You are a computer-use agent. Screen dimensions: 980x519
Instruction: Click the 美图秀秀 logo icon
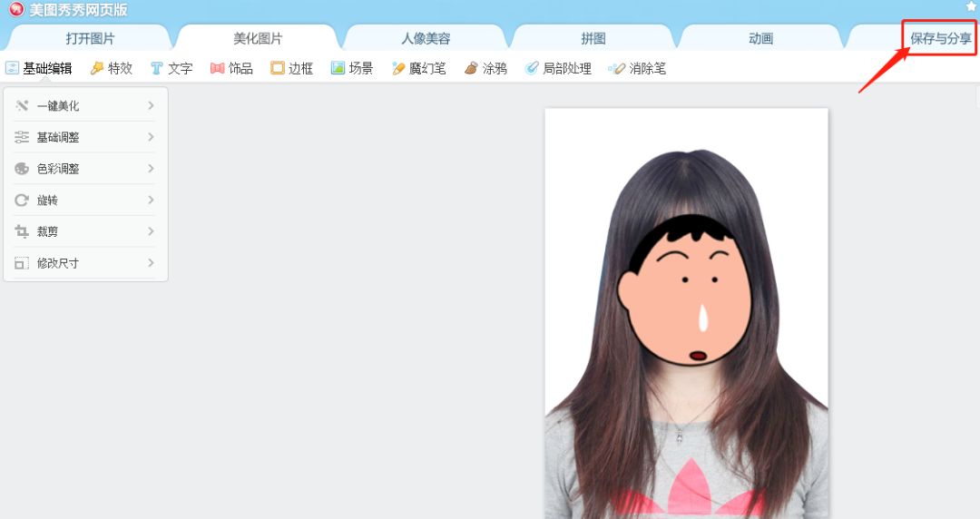pyautogui.click(x=15, y=9)
